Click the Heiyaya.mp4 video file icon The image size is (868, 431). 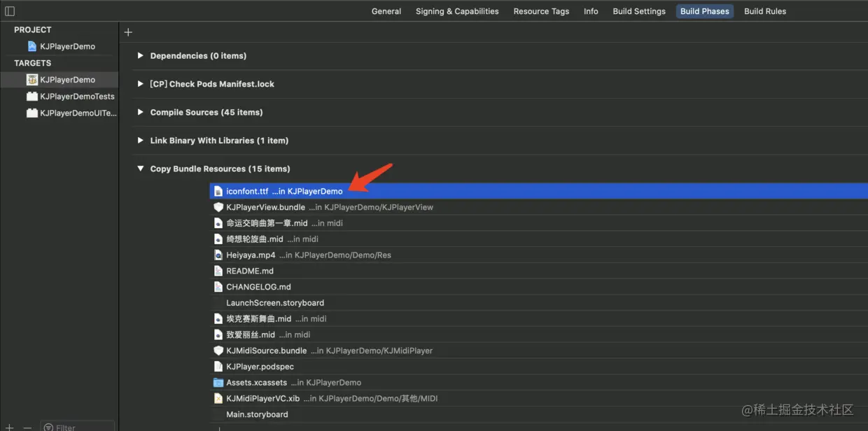[x=218, y=255]
